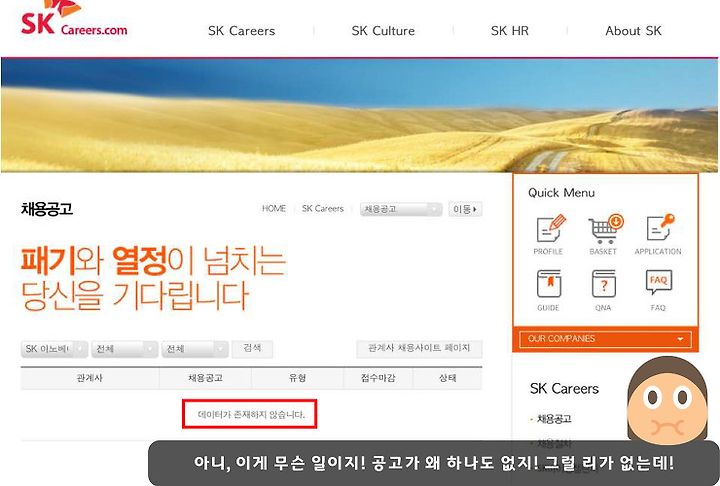The width and height of the screenshot is (720, 486).
Task: Go to SK Careers breadcrumb link
Action: point(323,209)
